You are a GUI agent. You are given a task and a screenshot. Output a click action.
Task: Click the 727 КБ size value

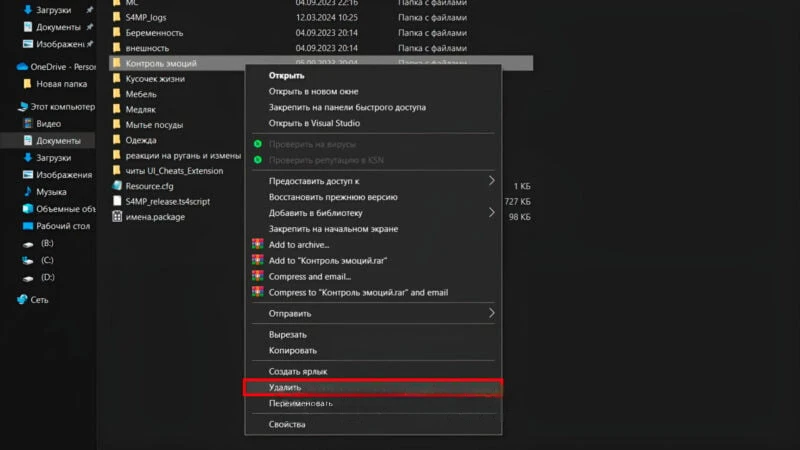click(517, 202)
